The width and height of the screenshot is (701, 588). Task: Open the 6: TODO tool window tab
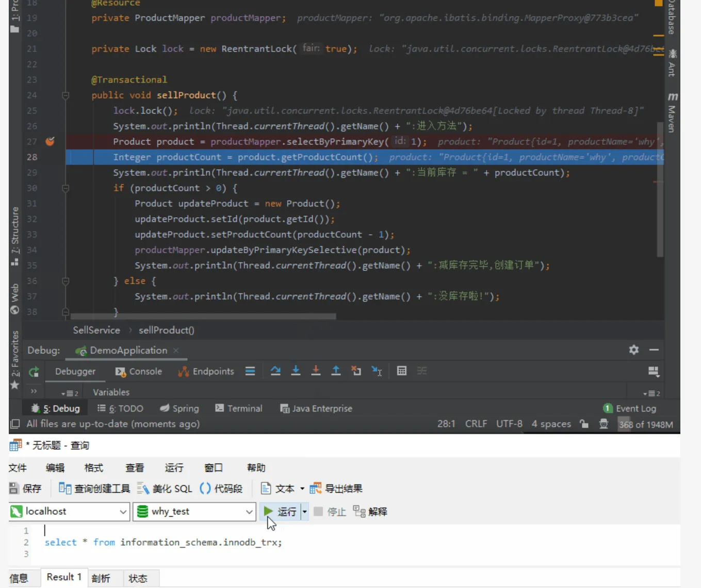(x=120, y=409)
